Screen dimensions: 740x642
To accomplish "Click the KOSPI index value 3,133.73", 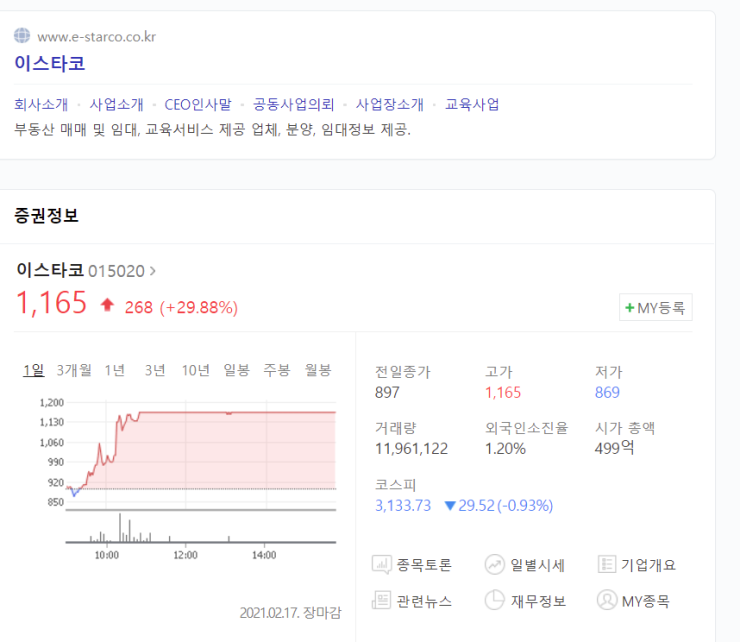I will coord(403,506).
